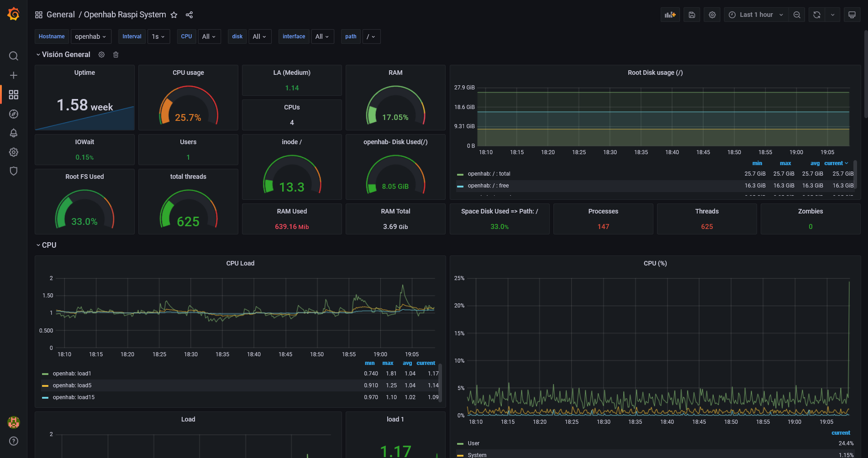Open the Server Admin shield icon
The width and height of the screenshot is (868, 458).
click(x=14, y=171)
